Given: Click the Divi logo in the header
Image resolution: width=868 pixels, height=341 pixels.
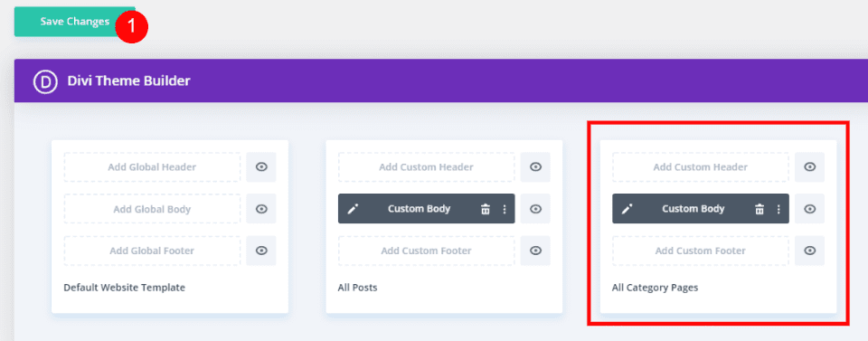Looking at the screenshot, I should [x=45, y=81].
